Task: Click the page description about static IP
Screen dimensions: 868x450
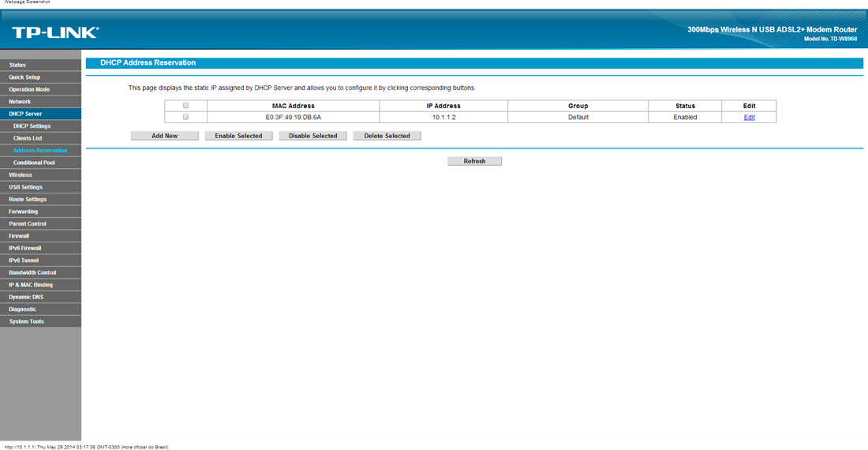Action: [301, 88]
